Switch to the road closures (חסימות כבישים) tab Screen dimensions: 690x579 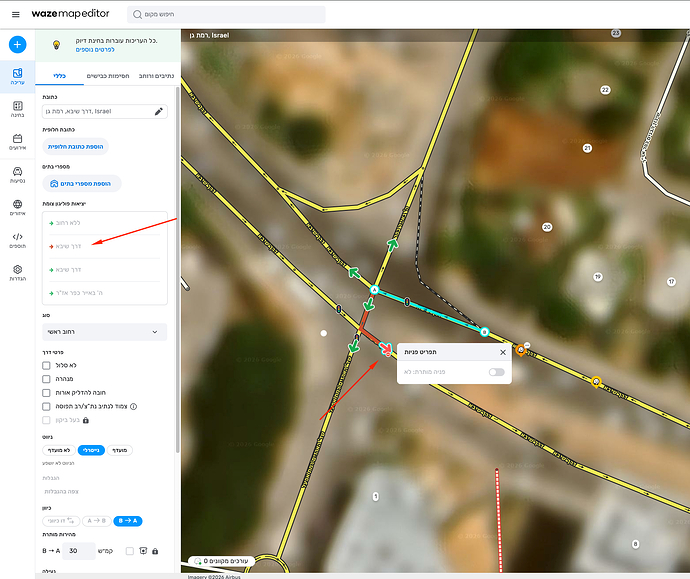pyautogui.click(x=108, y=76)
